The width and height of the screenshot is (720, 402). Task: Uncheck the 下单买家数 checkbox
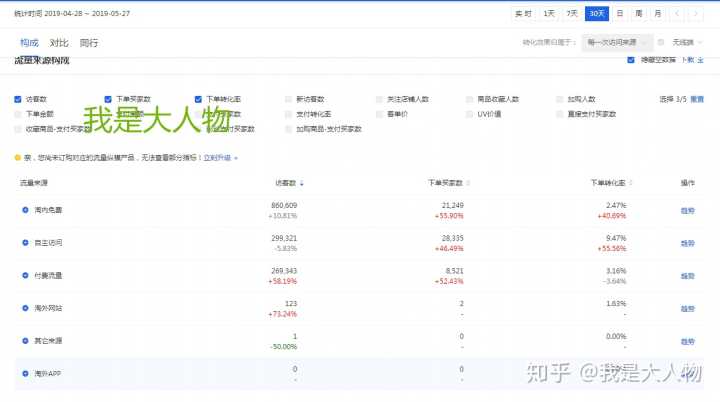pyautogui.click(x=108, y=100)
